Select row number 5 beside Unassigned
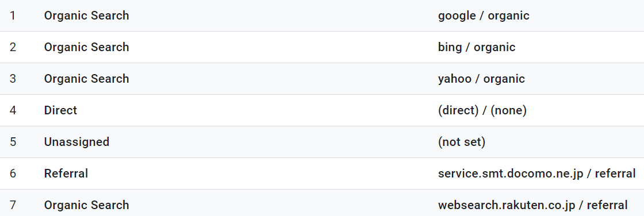Viewport: 644px width, 216px height. click(13, 142)
